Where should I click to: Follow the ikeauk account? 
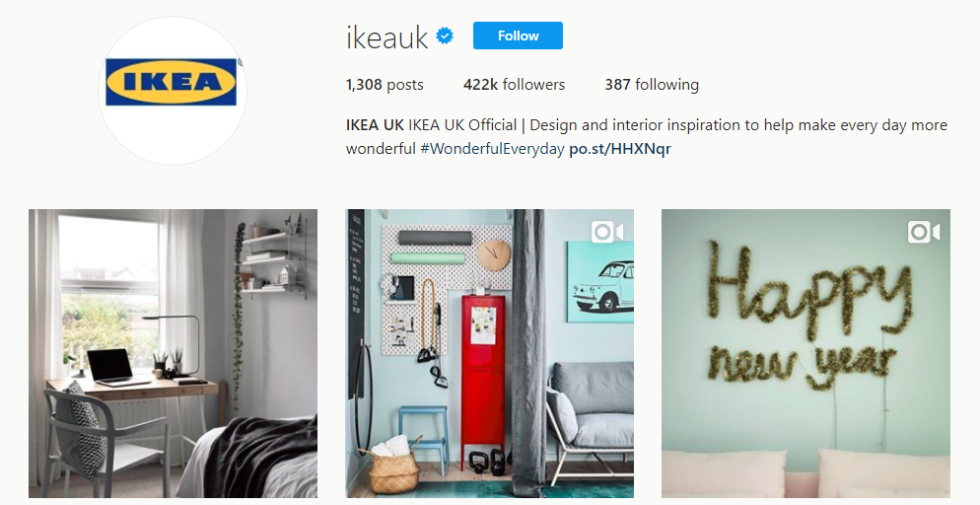[518, 36]
